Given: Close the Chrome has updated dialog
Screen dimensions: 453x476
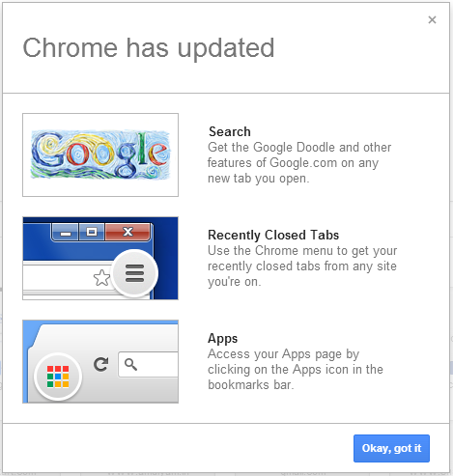Looking at the screenshot, I should 432,20.
